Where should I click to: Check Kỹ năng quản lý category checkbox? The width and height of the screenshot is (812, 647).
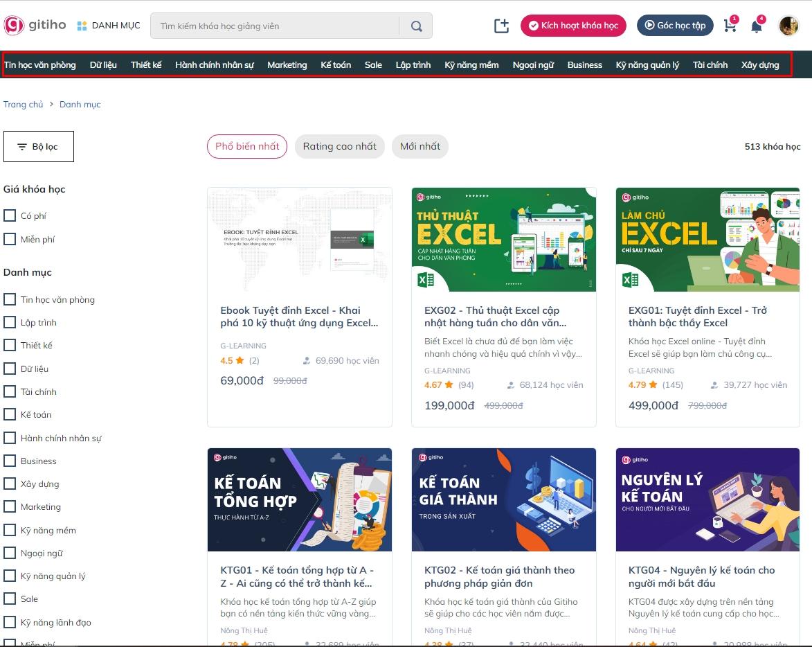pos(10,576)
